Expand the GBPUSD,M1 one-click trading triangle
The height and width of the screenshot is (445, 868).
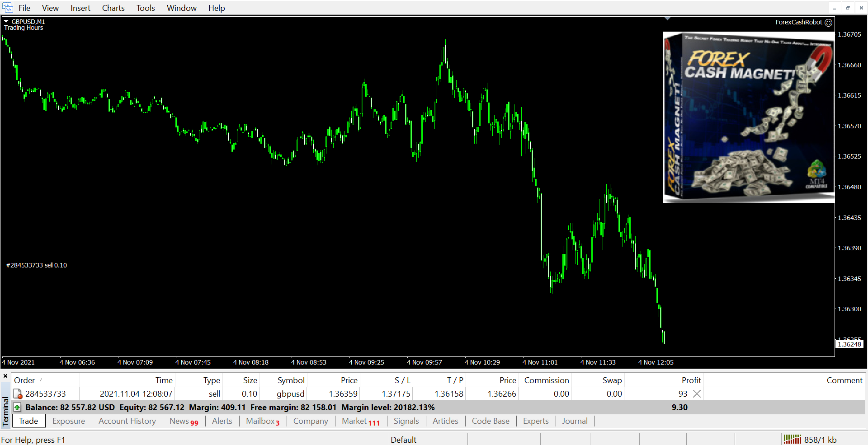click(x=6, y=21)
